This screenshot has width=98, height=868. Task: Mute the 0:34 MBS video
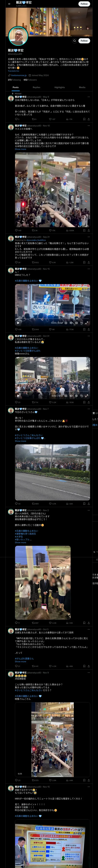[x=71, y=323]
